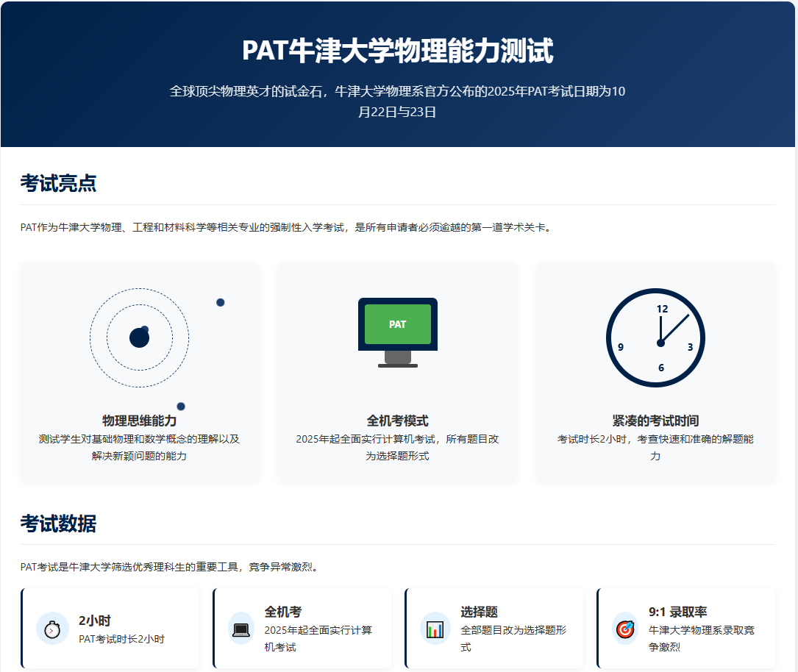Click the bar chart icon beside 选择题
This screenshot has width=798, height=672.
click(435, 629)
